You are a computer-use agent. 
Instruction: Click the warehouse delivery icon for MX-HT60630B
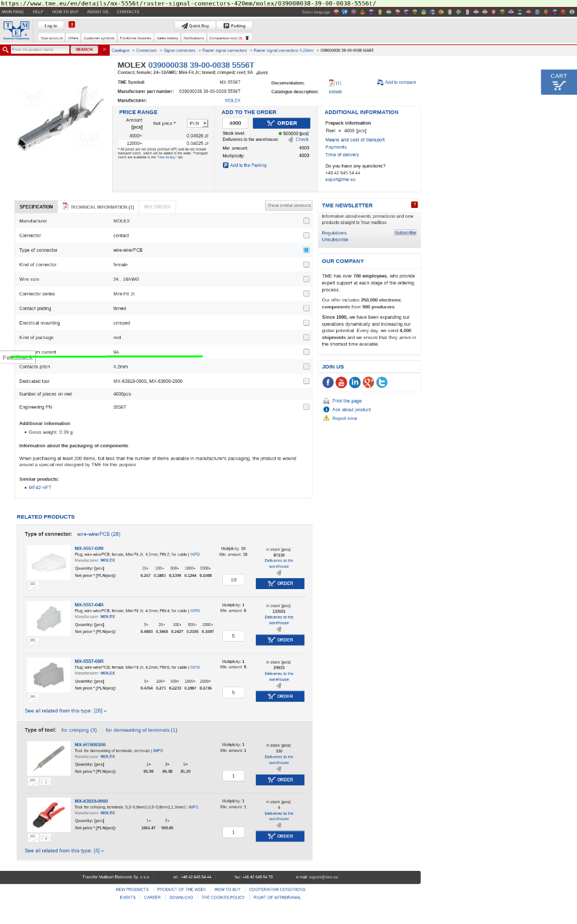coord(279,769)
